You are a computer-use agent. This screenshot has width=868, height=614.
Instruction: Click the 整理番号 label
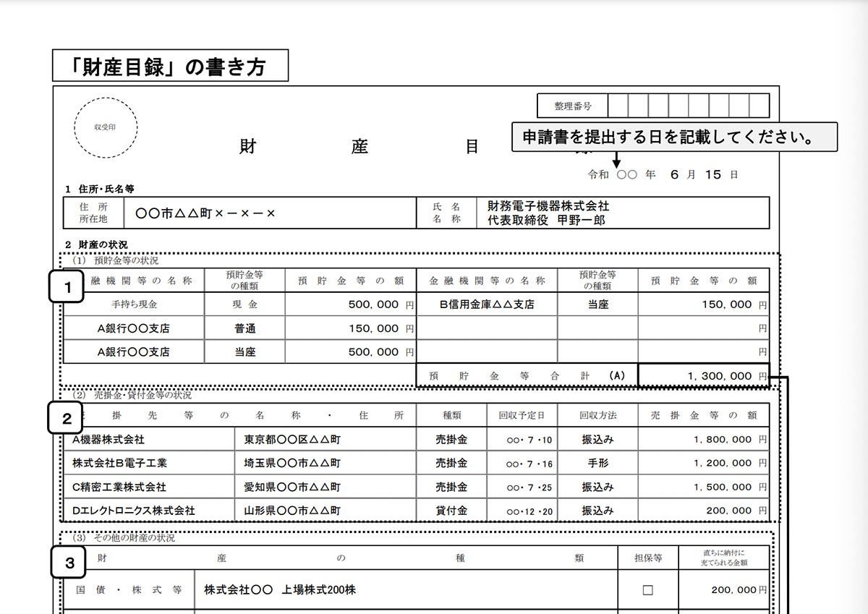[573, 106]
